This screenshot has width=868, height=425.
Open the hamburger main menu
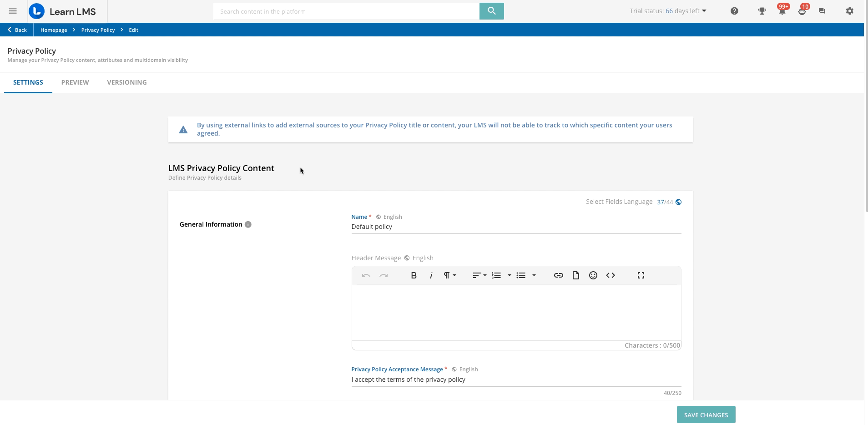coord(13,11)
